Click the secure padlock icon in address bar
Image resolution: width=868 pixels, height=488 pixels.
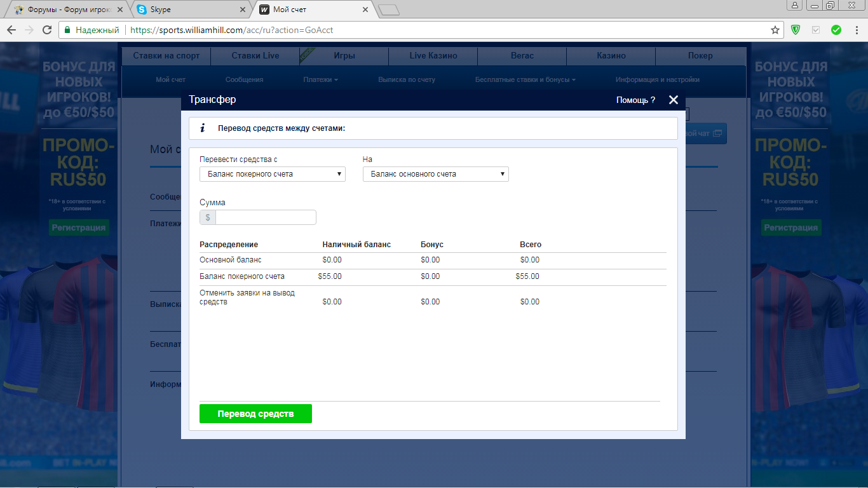coord(67,30)
